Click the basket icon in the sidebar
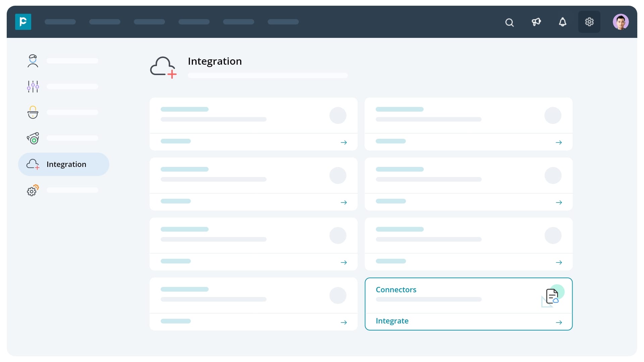Image resolution: width=644 pixels, height=362 pixels. (33, 113)
